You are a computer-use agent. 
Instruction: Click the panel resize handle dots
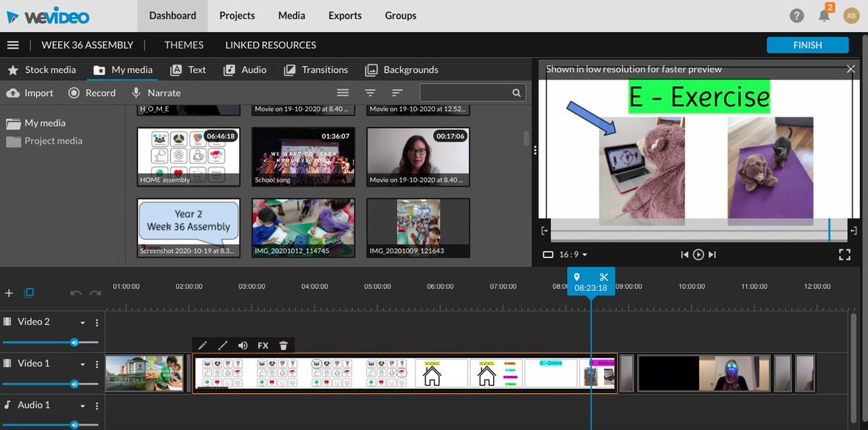pos(535,150)
